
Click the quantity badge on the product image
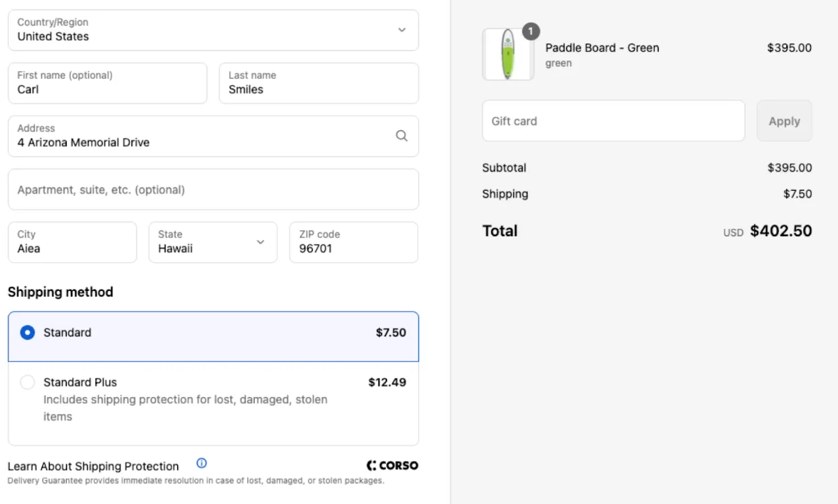[x=531, y=31]
